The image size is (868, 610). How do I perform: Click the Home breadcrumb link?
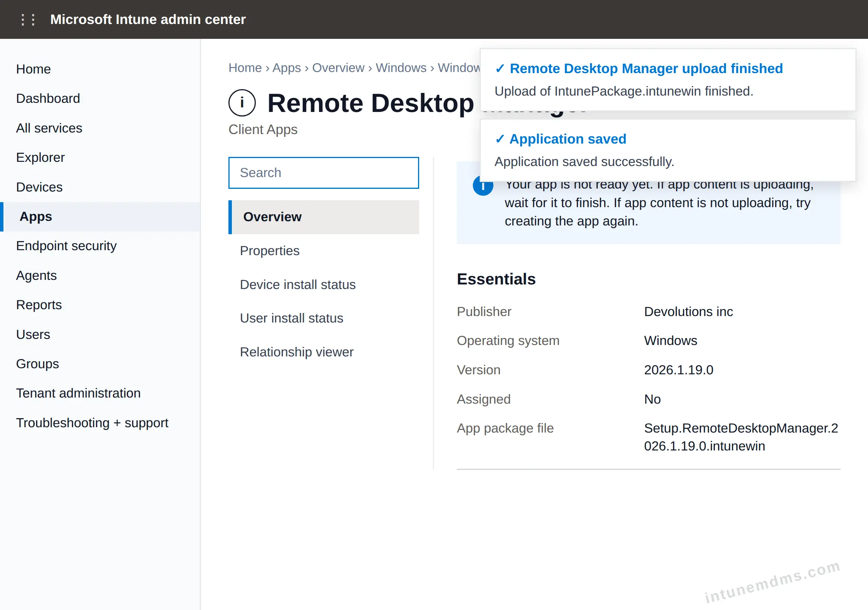pos(245,68)
